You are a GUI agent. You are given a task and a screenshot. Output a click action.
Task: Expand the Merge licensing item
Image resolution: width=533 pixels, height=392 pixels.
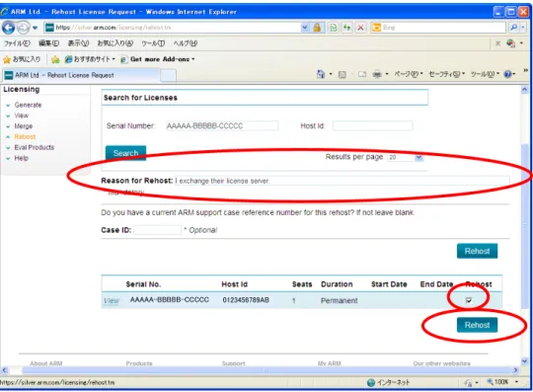click(24, 126)
